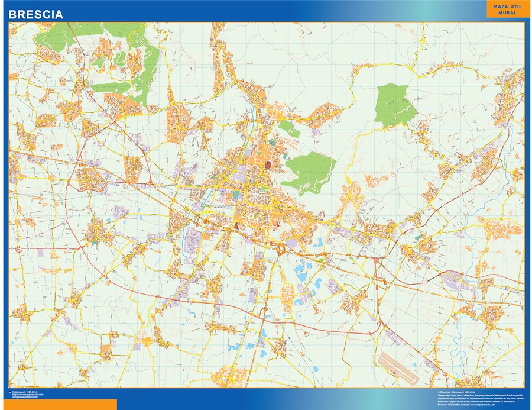Click the large purple industrial zone west of center
532x410 pixels.
coord(194,243)
